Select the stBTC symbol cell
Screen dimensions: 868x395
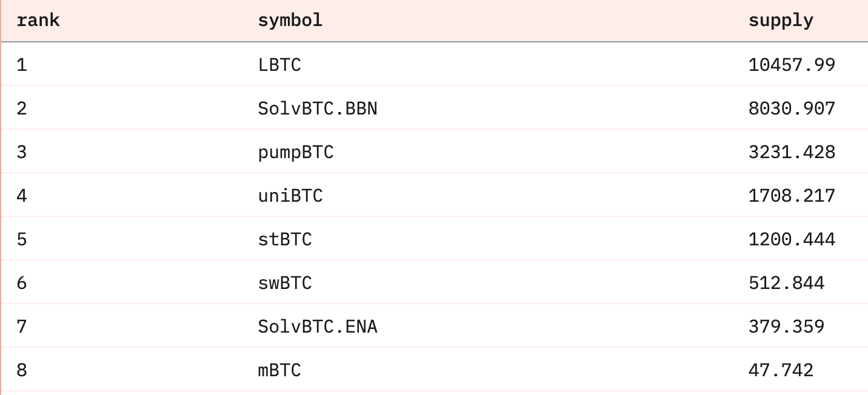pyautogui.click(x=285, y=239)
